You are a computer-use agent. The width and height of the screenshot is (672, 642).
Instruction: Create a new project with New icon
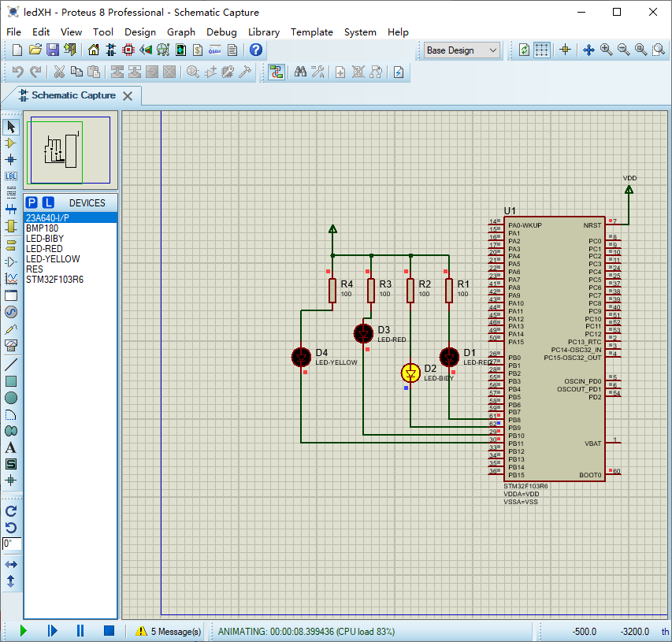pos(17,50)
